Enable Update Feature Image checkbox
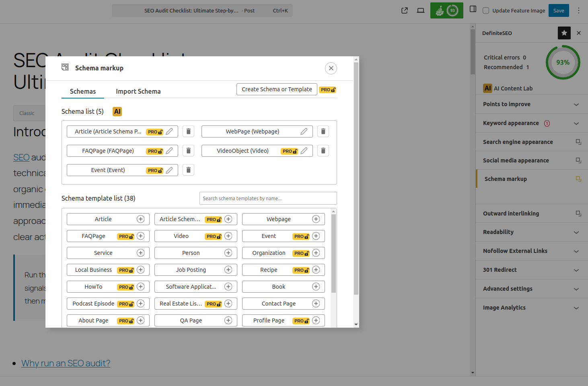The width and height of the screenshot is (588, 386). coord(486,10)
